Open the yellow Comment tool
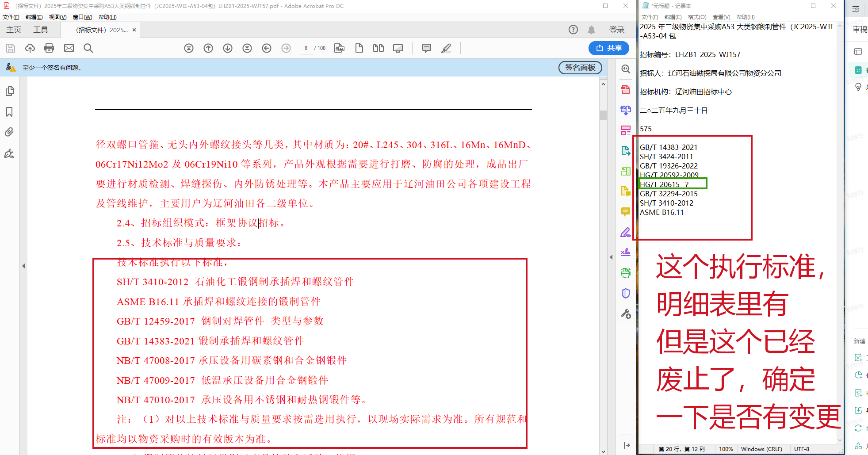Image resolution: width=868 pixels, height=455 pixels. (626, 212)
